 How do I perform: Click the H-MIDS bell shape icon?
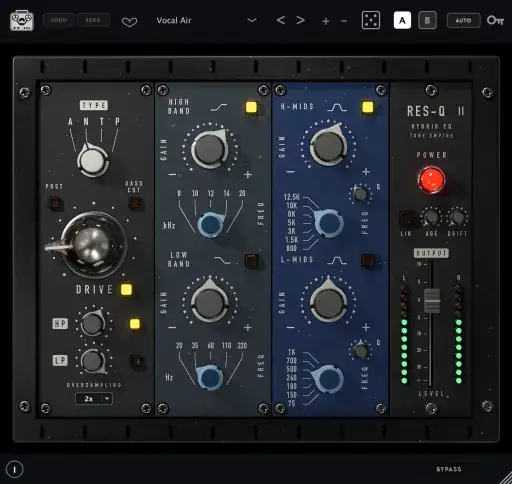tap(336, 107)
